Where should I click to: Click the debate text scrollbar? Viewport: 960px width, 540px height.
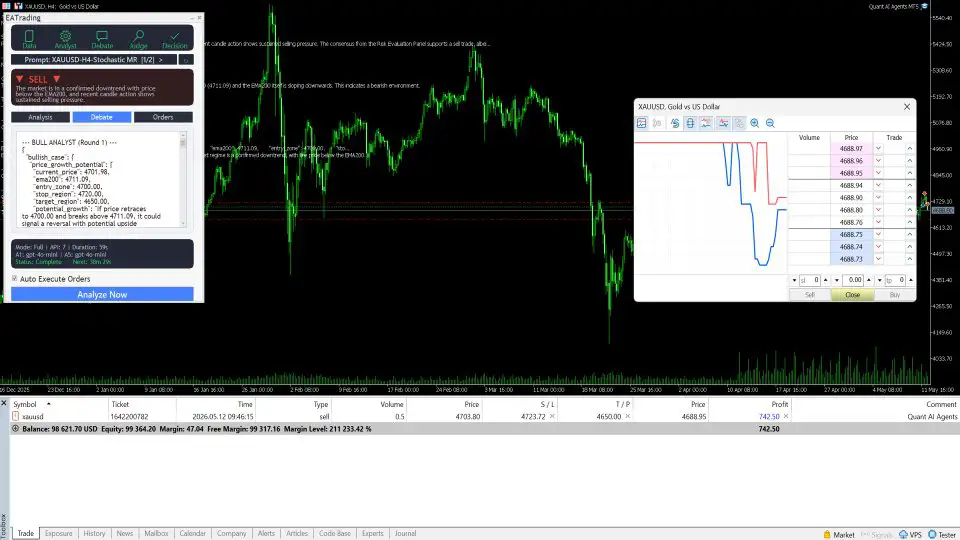(182, 179)
